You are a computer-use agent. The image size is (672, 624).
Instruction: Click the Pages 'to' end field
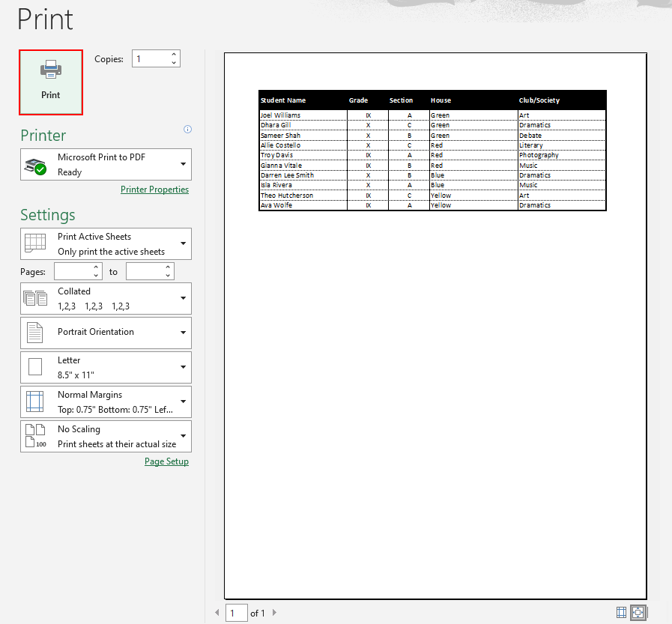[x=144, y=271]
